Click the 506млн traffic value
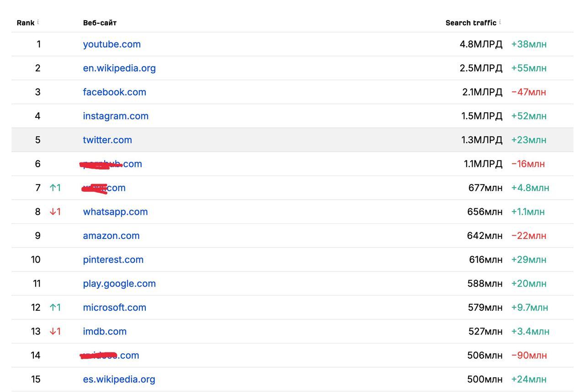Viewport: 585px width, 392px height. pos(484,355)
